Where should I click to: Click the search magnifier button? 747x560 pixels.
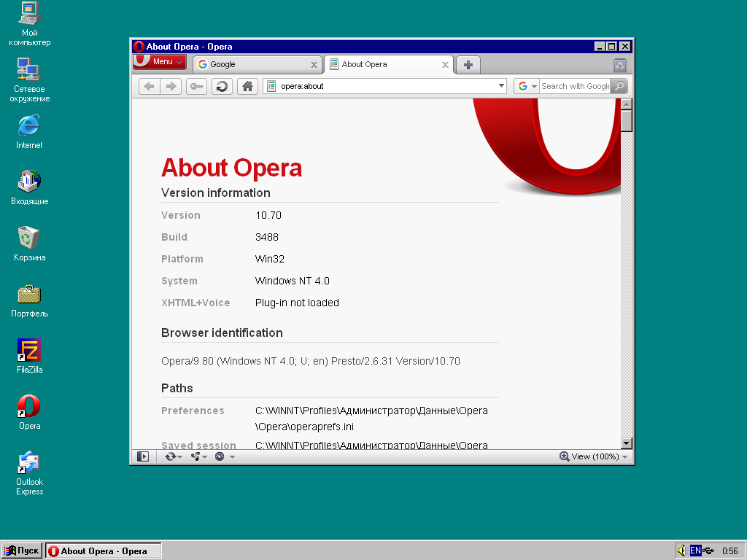(619, 86)
